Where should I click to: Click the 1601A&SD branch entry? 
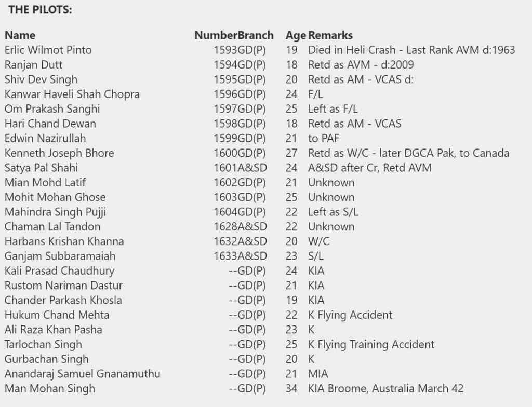(240, 168)
